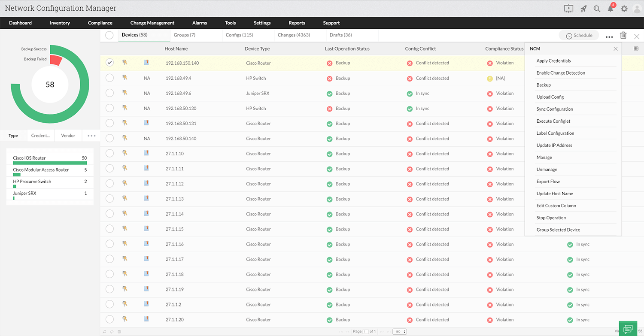Deselect the checked row for 192.168.150.140
644x336 pixels.
pyautogui.click(x=109, y=62)
